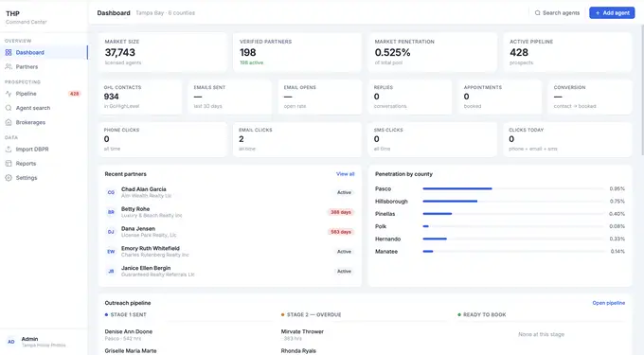
Task: Click the Dashboard grid icon in sidebar
Action: [x=9, y=52]
